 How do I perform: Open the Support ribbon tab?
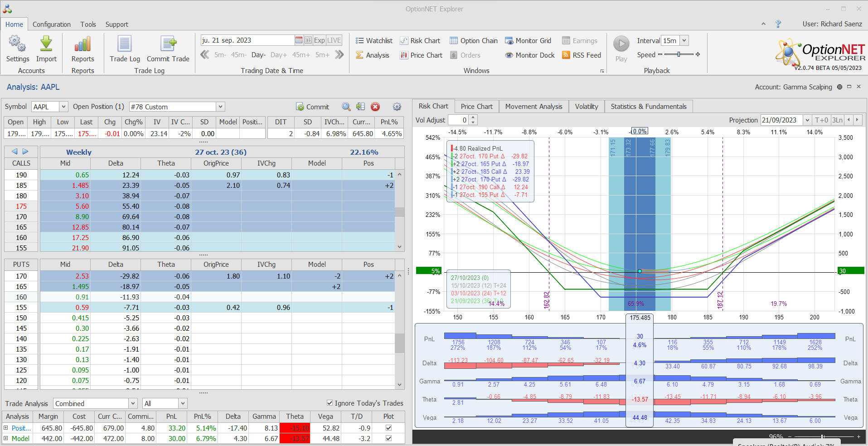[117, 24]
